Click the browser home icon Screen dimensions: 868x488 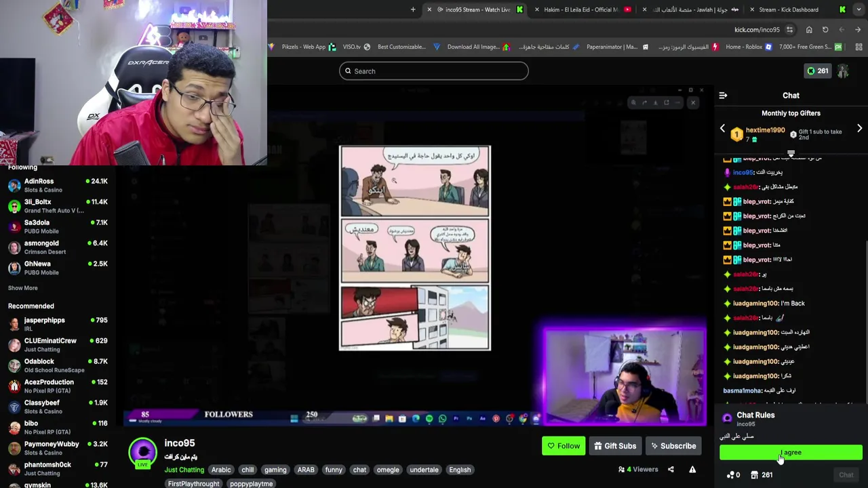809,30
